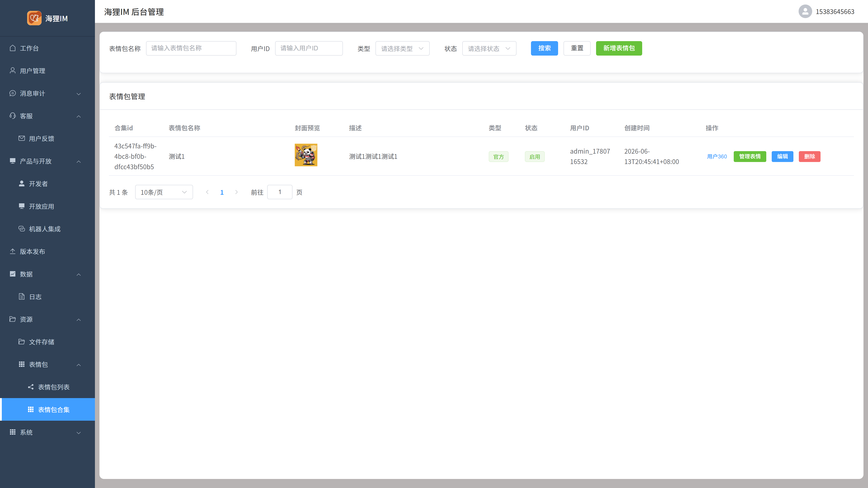
Task: Click the 海狸IM logo icon
Action: pyautogui.click(x=34, y=18)
